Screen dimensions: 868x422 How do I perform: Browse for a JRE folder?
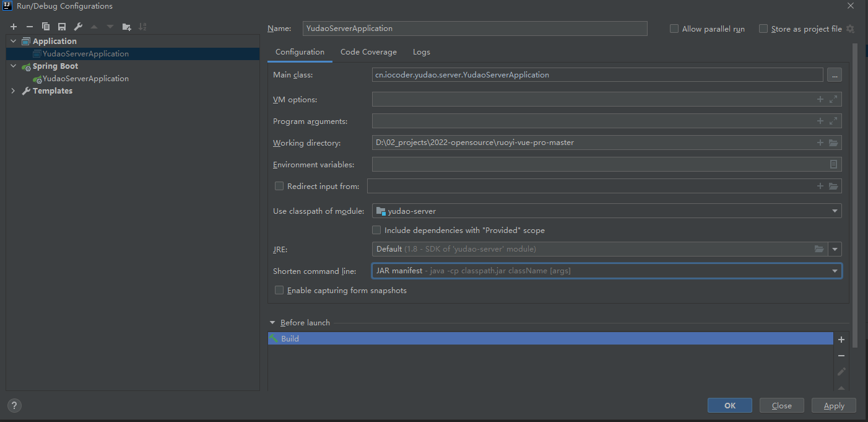click(x=820, y=249)
